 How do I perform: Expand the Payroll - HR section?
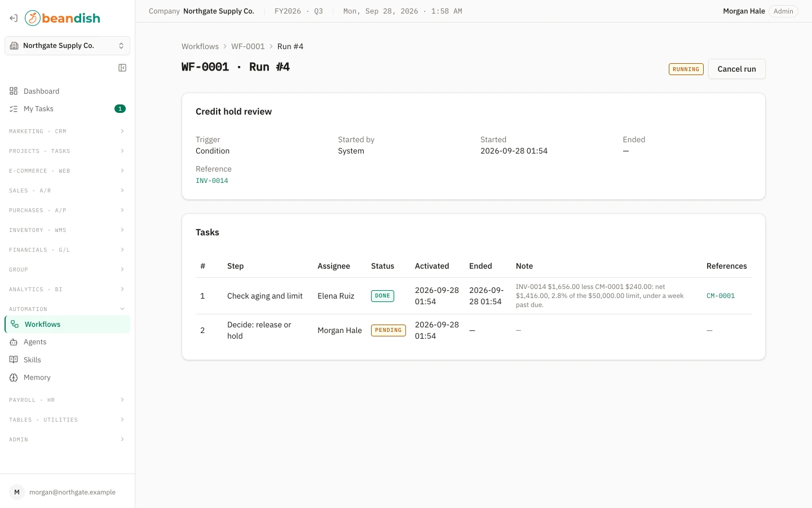point(67,400)
